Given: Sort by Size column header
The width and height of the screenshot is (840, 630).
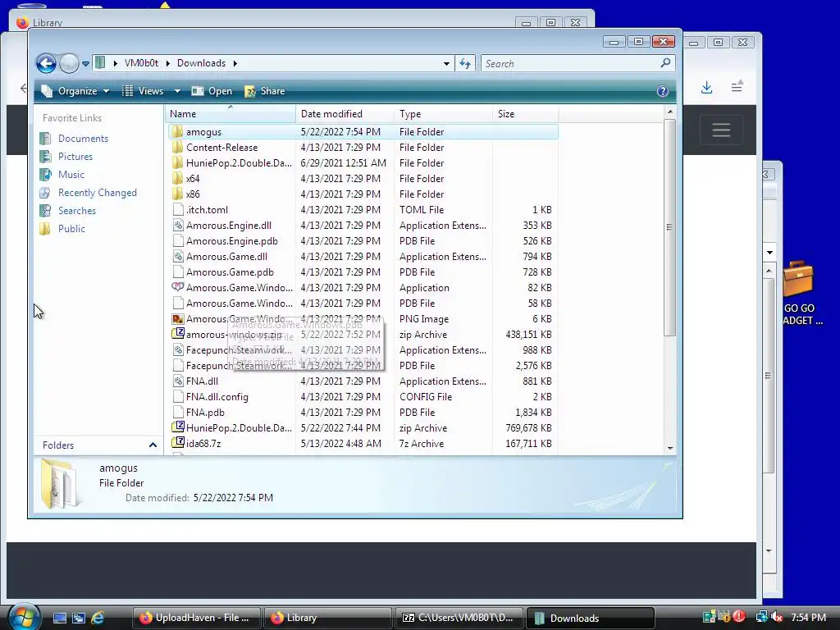Looking at the screenshot, I should pos(525,113).
